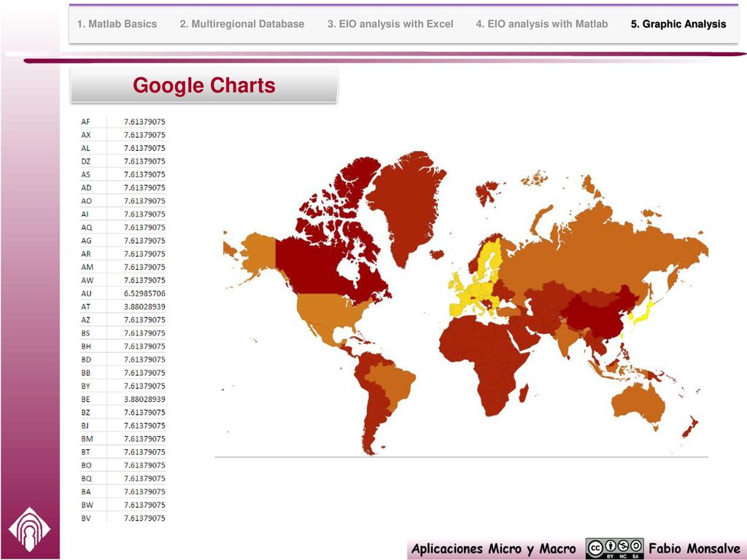
Task: Select the BD country code cell
Action: click(x=86, y=359)
